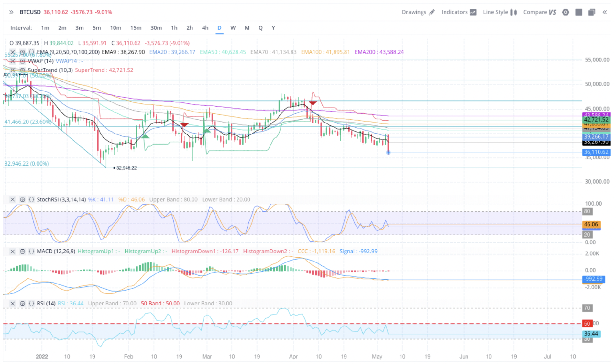Toggle MACD visibility eye icon

point(22,251)
